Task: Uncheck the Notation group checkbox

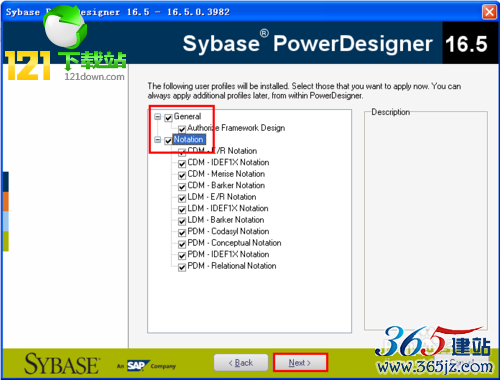Action: click(168, 141)
